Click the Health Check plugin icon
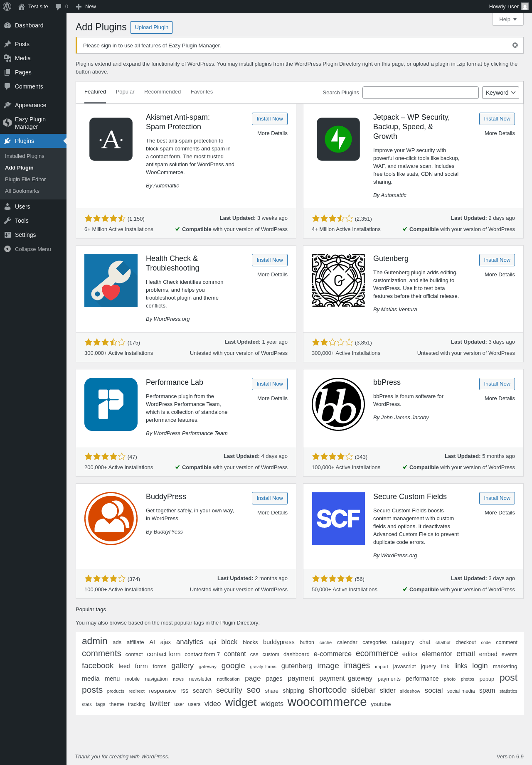The width and height of the screenshot is (532, 765). click(x=111, y=280)
